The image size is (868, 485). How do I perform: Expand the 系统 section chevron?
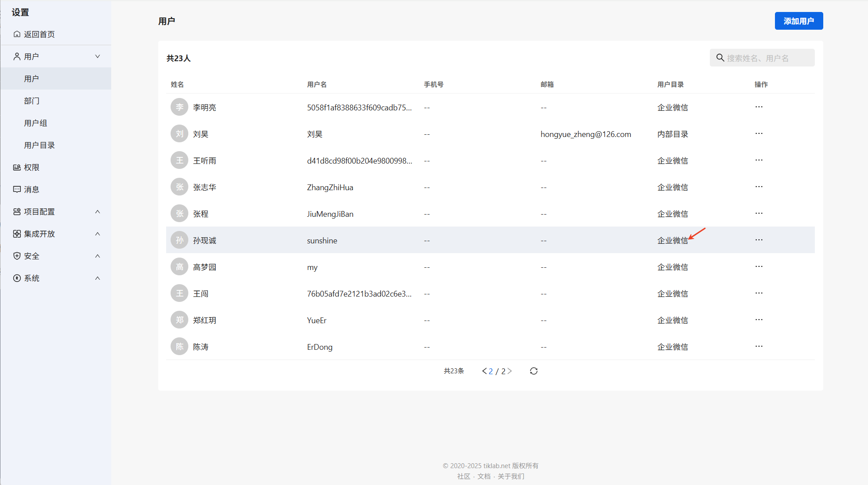[x=97, y=278]
